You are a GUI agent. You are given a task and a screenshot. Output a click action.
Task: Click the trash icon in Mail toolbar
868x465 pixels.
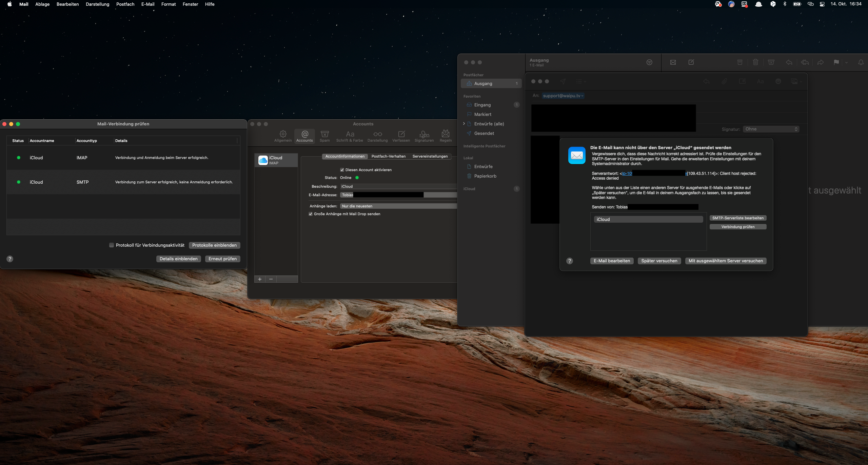tap(755, 62)
